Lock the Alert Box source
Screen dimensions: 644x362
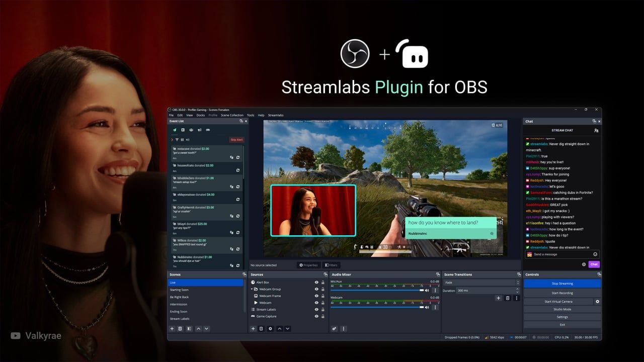pos(323,283)
